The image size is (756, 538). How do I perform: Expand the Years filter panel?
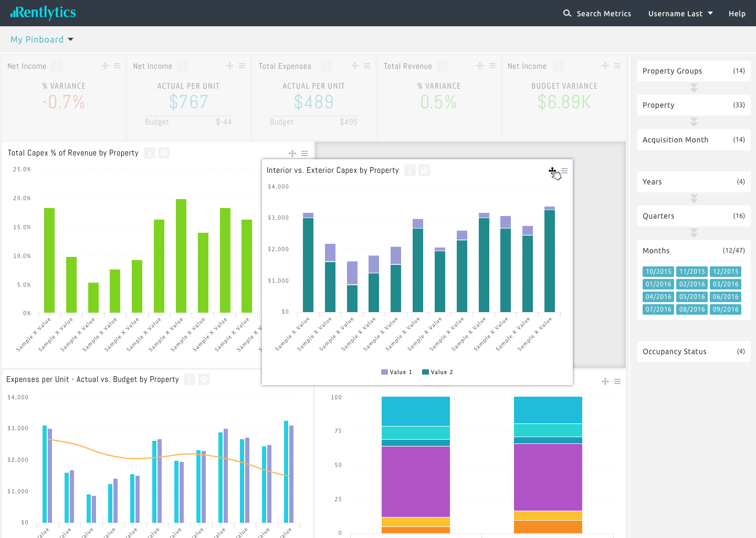[694, 182]
